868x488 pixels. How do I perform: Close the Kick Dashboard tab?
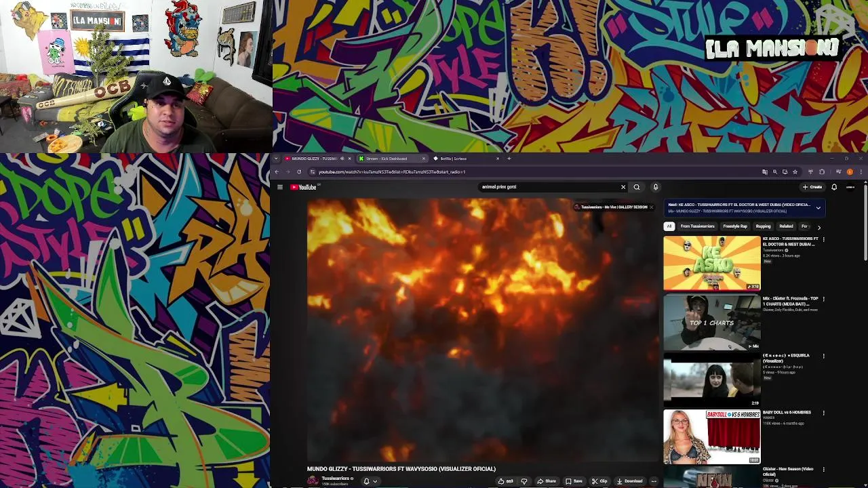click(424, 159)
